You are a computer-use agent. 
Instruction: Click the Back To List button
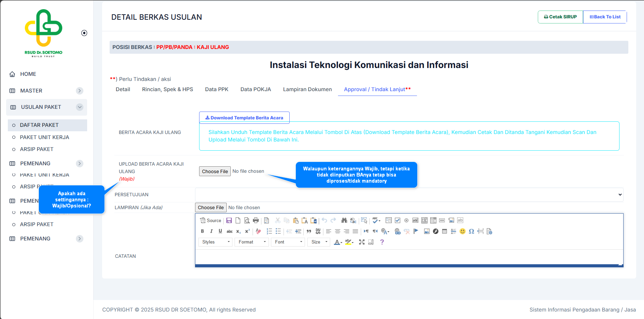tap(605, 17)
